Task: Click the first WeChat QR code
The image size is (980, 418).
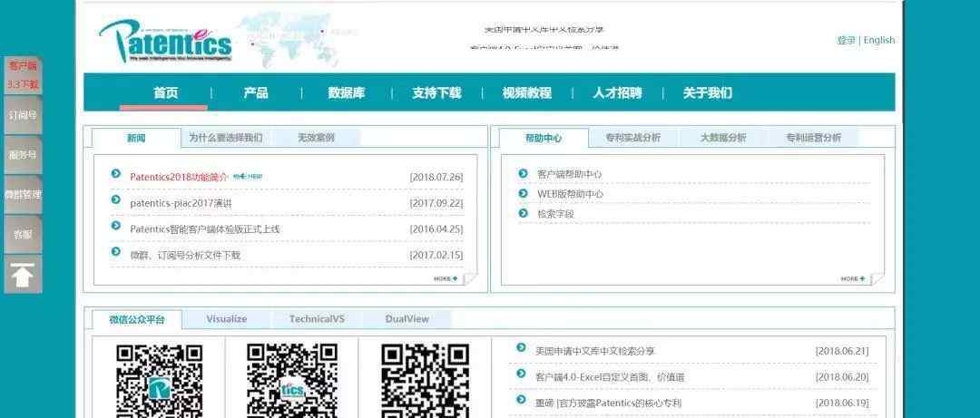Action: [159, 379]
